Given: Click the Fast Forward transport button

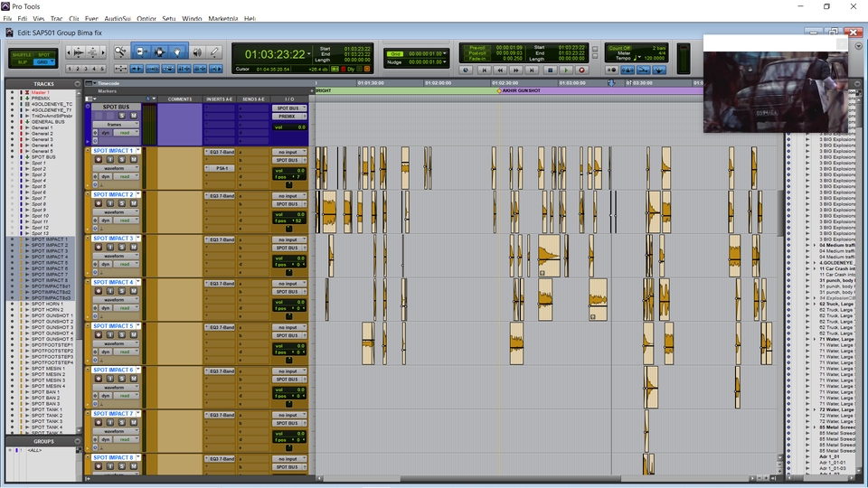Looking at the screenshot, I should [x=516, y=70].
